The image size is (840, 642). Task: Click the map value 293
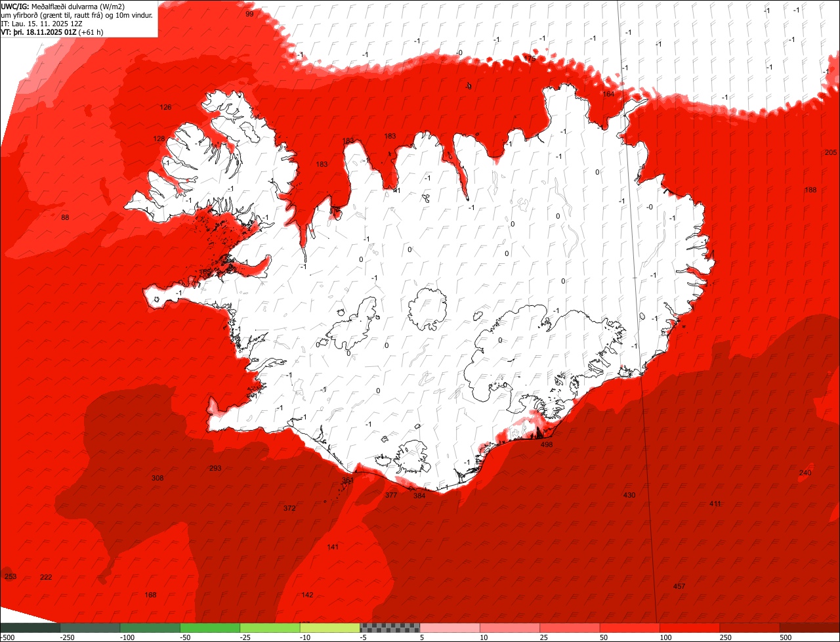215,468
